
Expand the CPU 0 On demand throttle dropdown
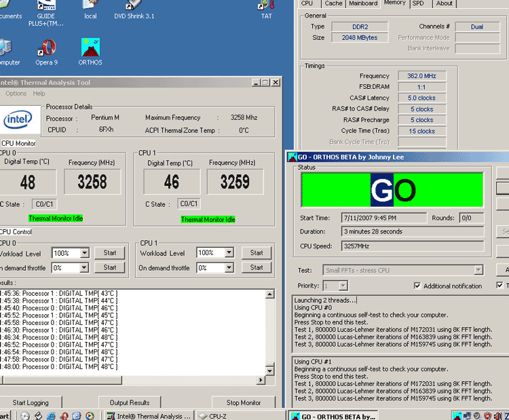(84, 267)
